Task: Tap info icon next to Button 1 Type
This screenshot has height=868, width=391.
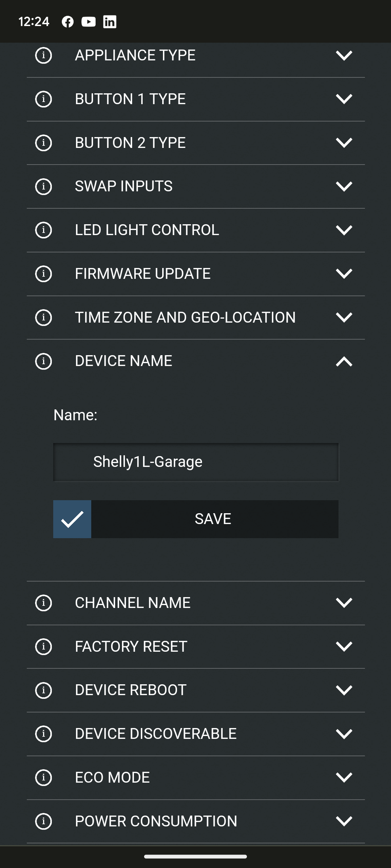Action: (43, 99)
